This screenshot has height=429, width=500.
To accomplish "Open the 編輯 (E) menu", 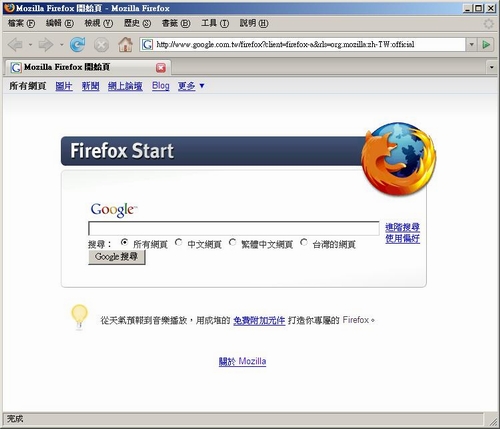I will tap(60, 23).
